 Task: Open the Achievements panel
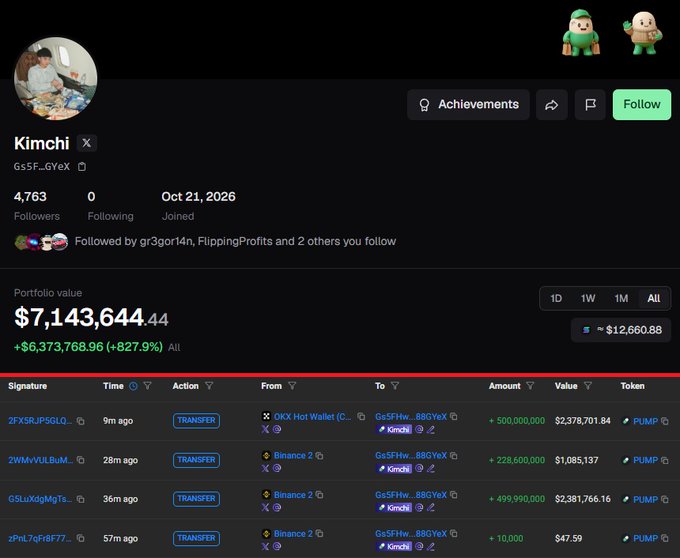(x=468, y=104)
